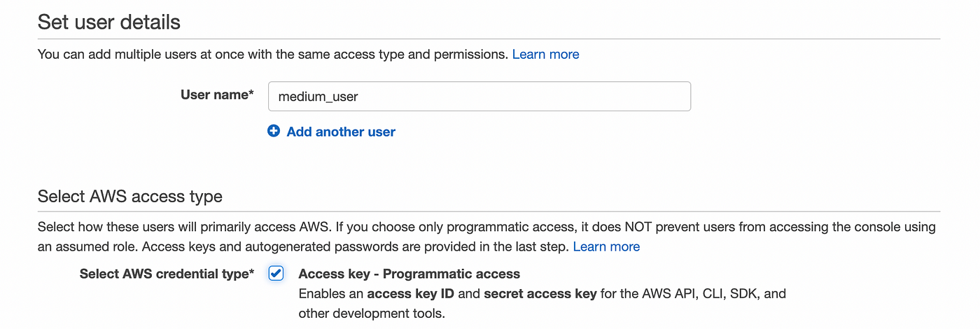Image resolution: width=980 pixels, height=329 pixels.
Task: Click the Set user details heading
Action: pyautogui.click(x=109, y=22)
